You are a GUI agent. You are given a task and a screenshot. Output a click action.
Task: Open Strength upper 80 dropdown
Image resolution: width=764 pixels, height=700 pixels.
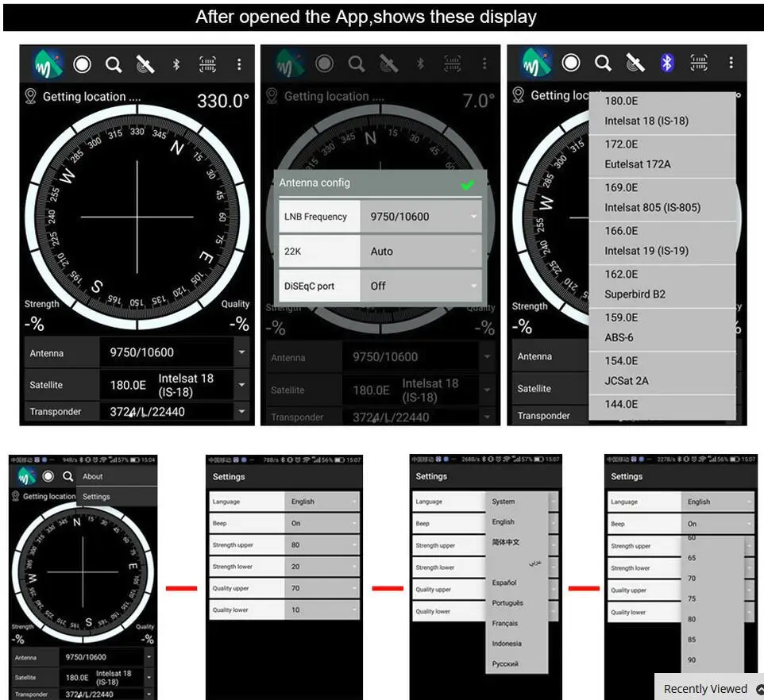click(x=322, y=544)
